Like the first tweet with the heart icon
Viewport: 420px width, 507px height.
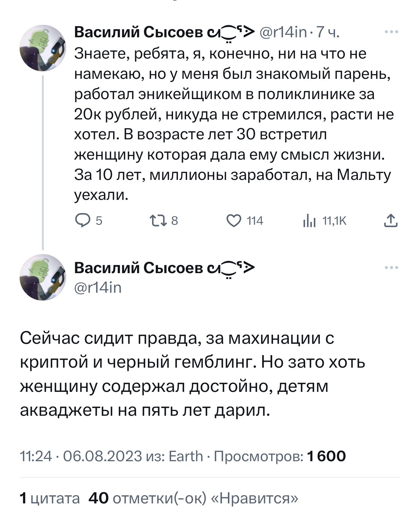[233, 221]
